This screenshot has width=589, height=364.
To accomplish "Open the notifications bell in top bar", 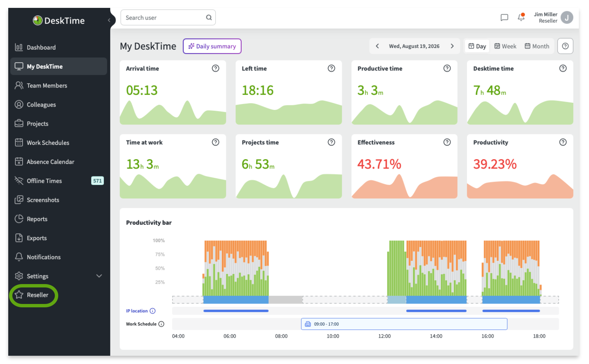I will point(521,17).
